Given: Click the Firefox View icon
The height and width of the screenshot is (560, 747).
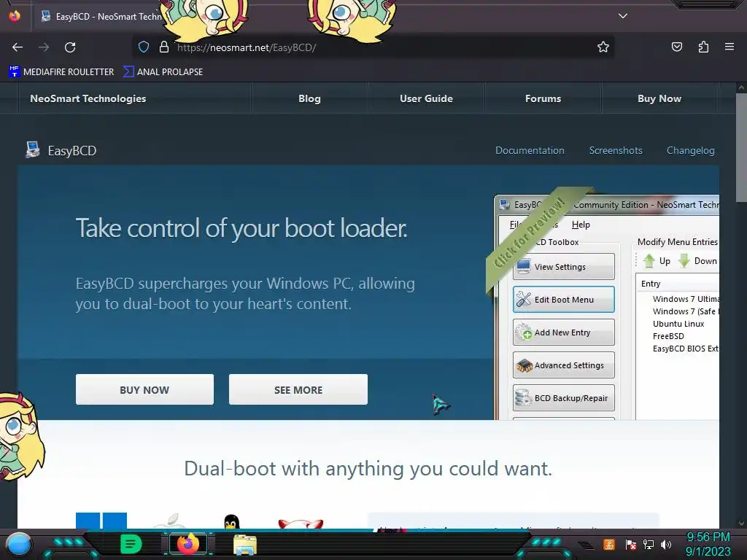Looking at the screenshot, I should (x=15, y=16).
